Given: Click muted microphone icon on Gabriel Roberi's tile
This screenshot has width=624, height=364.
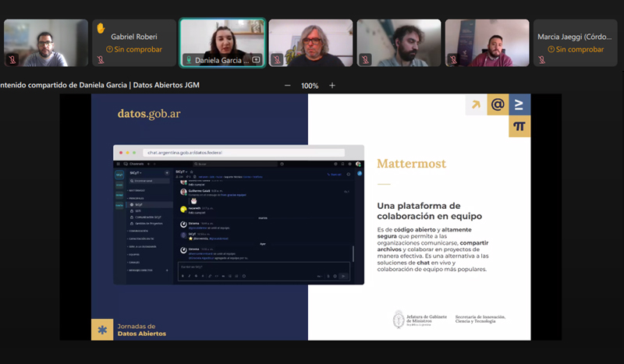Looking at the screenshot, I should pos(101,60).
